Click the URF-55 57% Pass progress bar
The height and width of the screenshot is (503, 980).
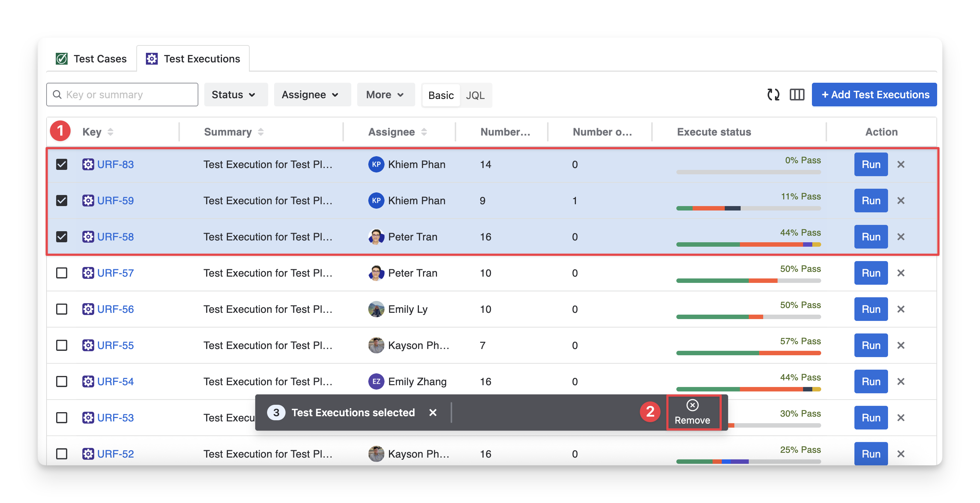[748, 353]
